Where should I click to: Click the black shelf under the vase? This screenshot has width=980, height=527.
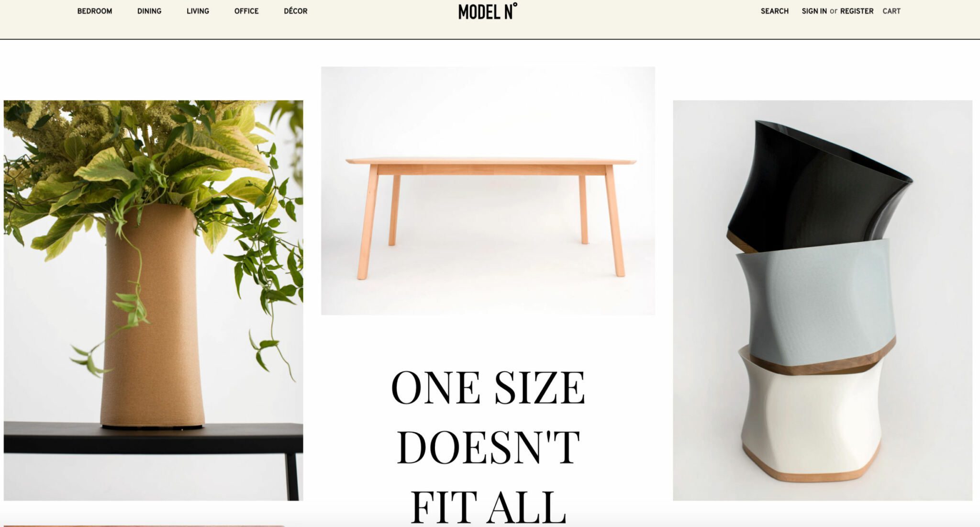point(153,438)
